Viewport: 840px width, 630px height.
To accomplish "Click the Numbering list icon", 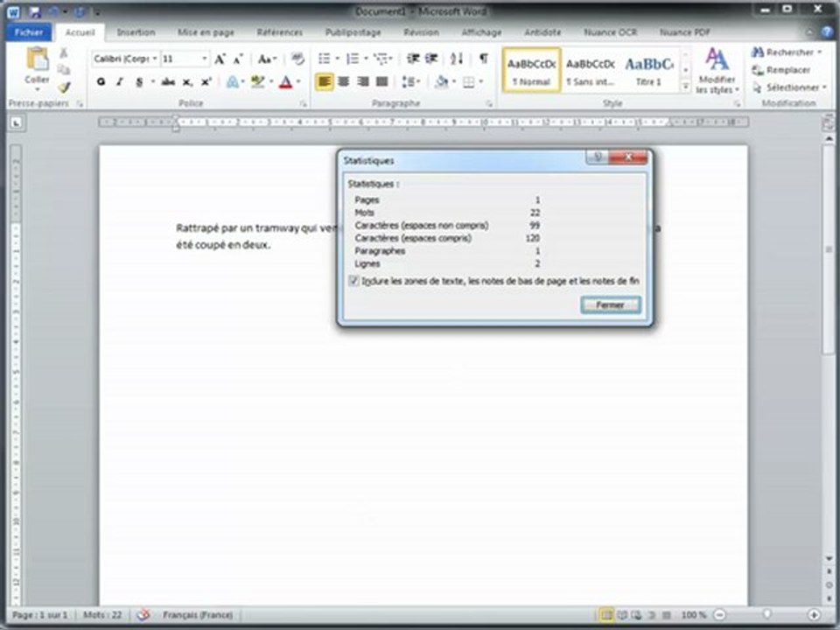I will 353,59.
